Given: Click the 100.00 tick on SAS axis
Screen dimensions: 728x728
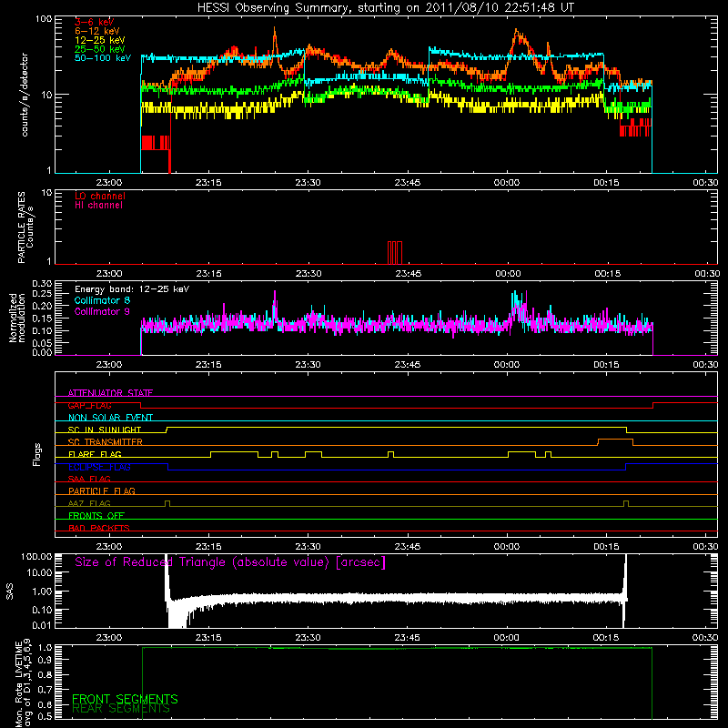Looking at the screenshot, I should [x=36, y=557].
